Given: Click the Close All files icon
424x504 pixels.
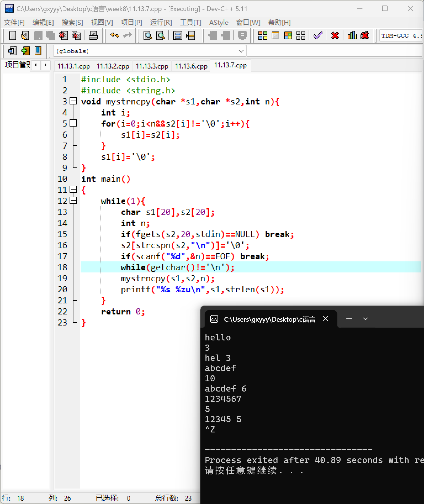Looking at the screenshot, I should coord(76,35).
